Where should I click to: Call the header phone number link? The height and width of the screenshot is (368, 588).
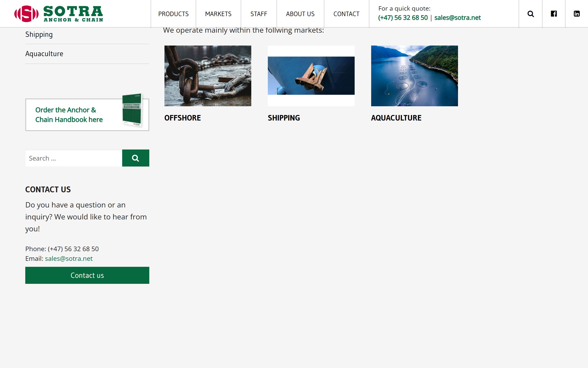[403, 18]
